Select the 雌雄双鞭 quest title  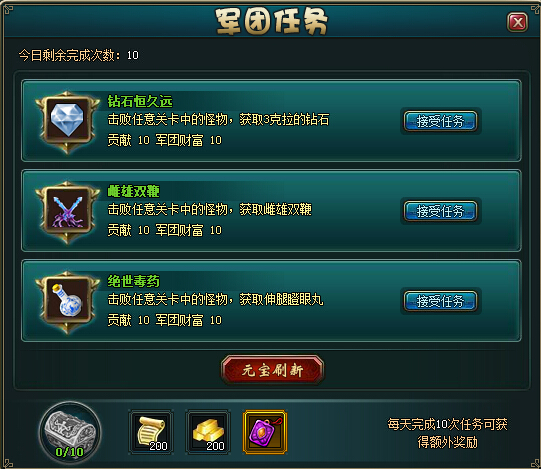coord(134,191)
